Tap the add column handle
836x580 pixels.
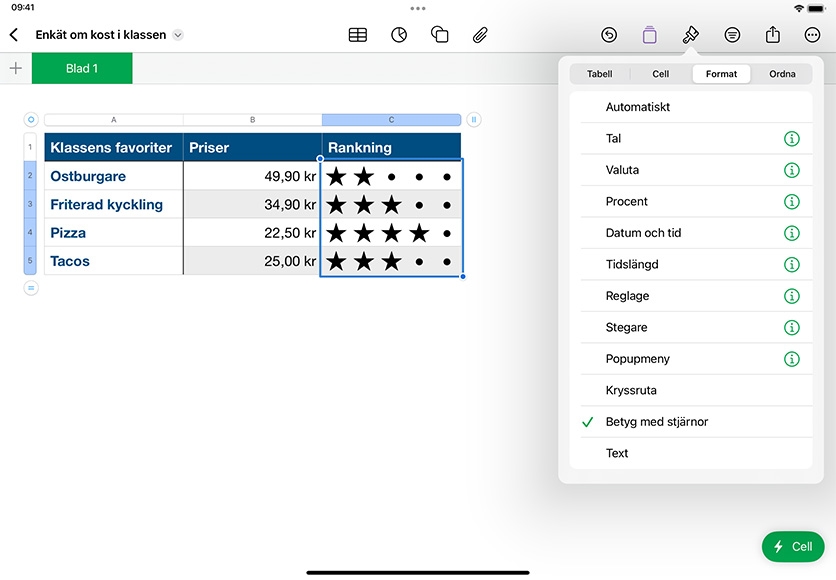pyautogui.click(x=473, y=119)
